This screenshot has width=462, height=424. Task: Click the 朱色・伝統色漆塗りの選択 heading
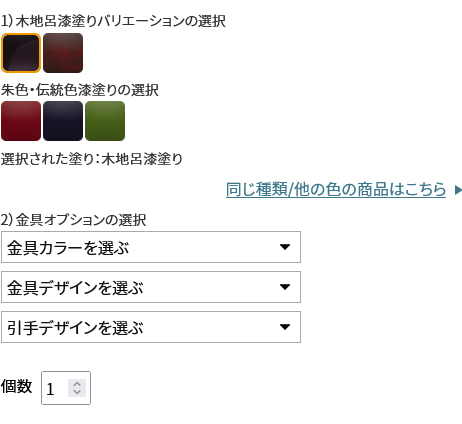point(80,90)
